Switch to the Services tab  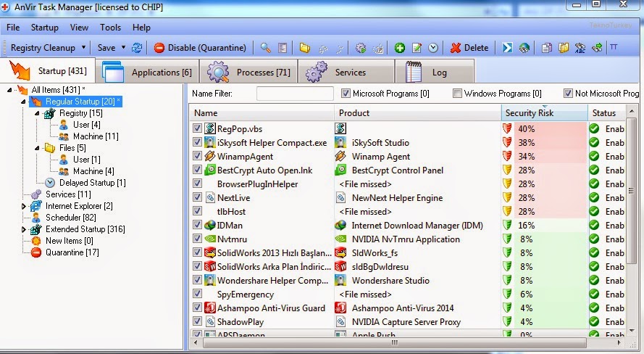346,72
